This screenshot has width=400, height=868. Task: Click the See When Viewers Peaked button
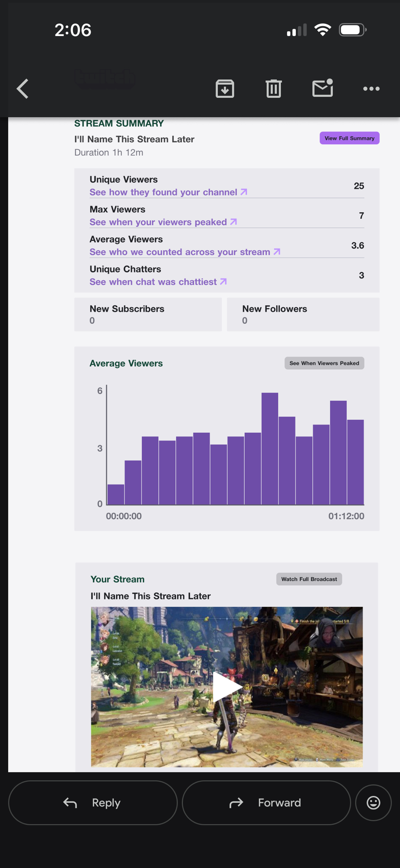(324, 363)
